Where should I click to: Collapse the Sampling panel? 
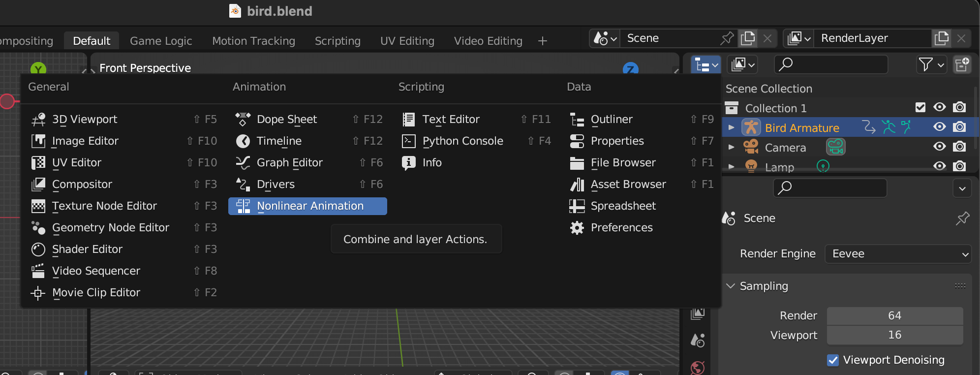point(731,286)
